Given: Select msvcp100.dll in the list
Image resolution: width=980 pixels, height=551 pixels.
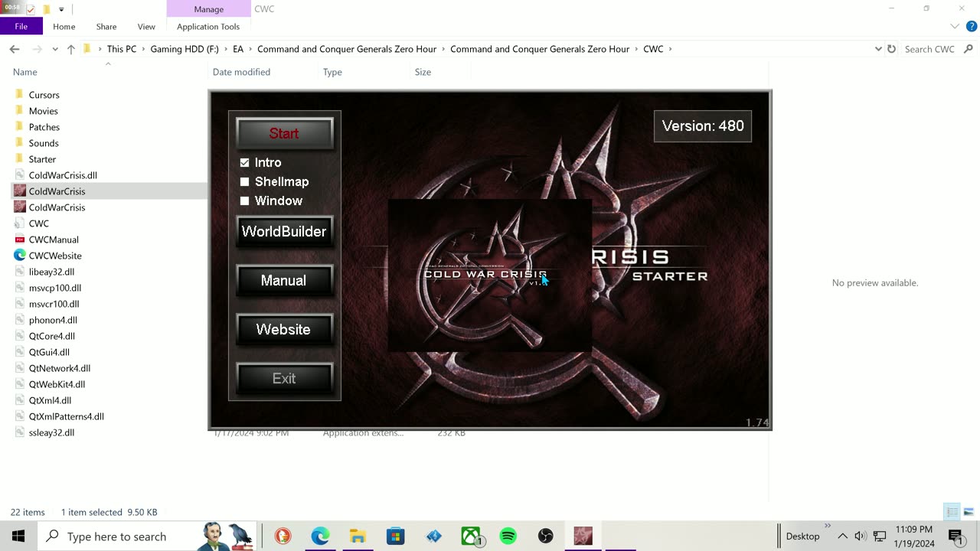Looking at the screenshot, I should coord(54,288).
